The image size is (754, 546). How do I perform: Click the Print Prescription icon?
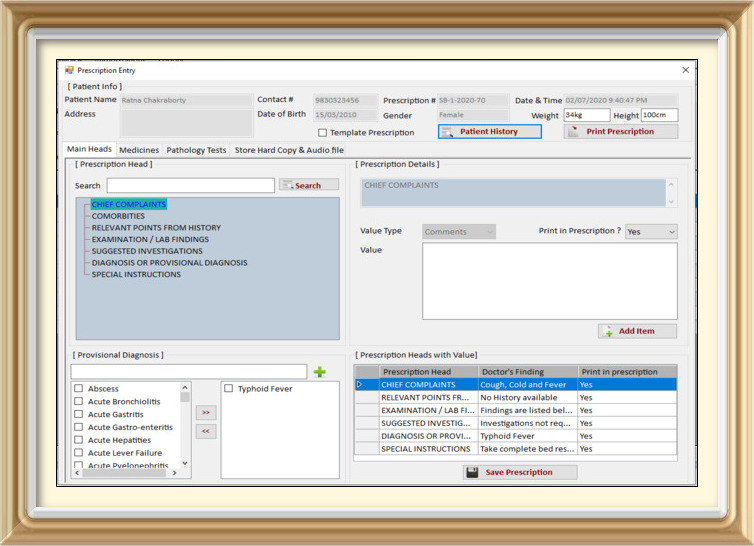(574, 132)
